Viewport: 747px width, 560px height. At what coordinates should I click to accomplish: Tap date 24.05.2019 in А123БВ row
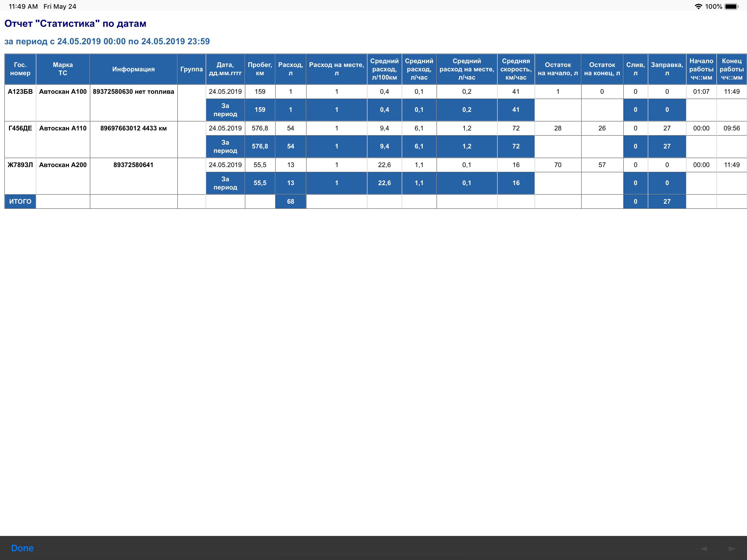pos(225,92)
